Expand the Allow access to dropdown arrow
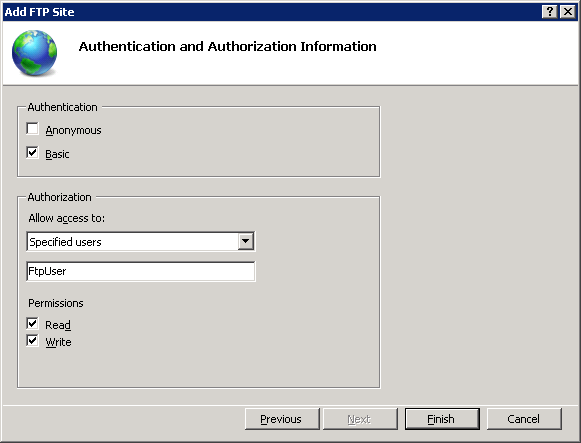The image size is (581, 443). [245, 242]
